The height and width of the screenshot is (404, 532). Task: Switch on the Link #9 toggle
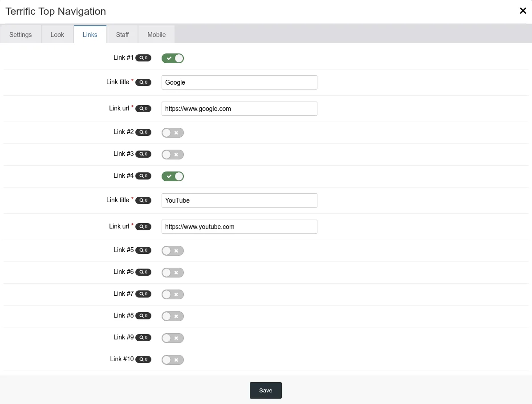[173, 338]
